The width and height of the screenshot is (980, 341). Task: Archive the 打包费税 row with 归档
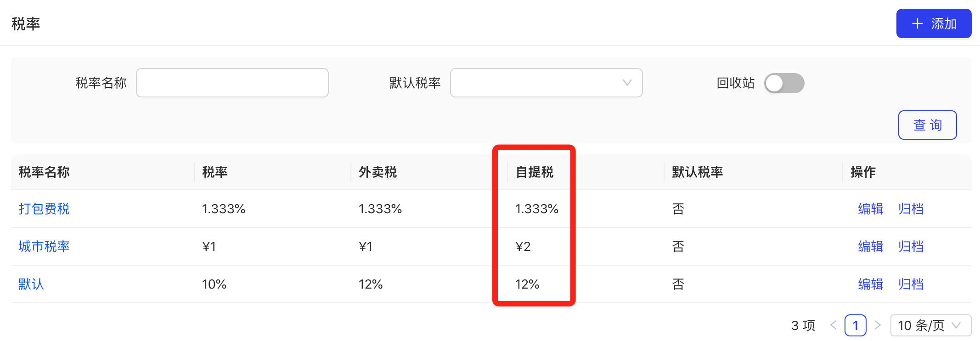click(911, 209)
